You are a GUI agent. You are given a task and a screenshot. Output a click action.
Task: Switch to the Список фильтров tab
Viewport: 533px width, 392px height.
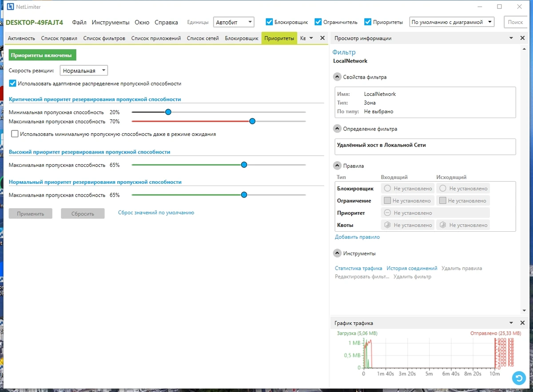[104, 38]
